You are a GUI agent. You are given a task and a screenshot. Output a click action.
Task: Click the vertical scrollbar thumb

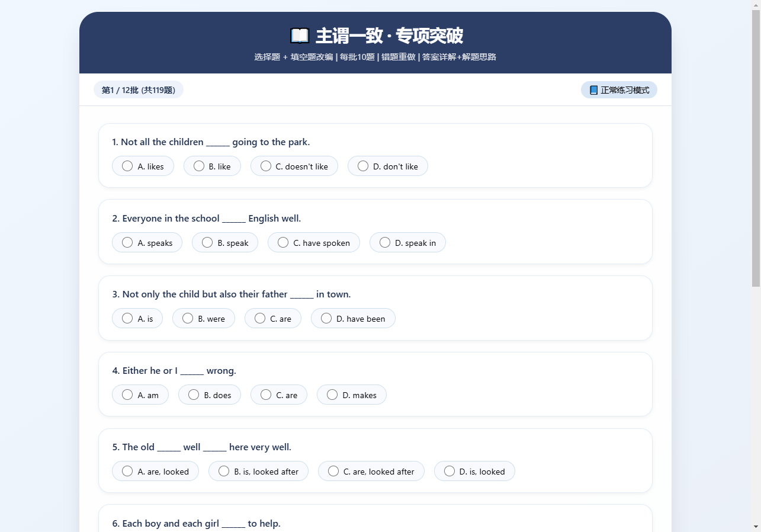756,148
